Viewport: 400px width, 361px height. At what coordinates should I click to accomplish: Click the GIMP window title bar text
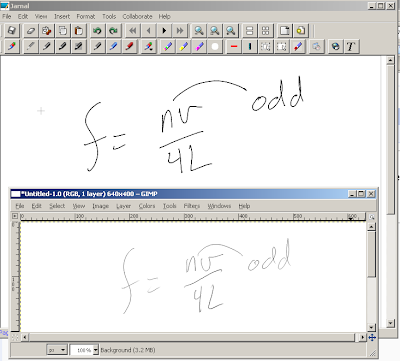tap(89, 194)
